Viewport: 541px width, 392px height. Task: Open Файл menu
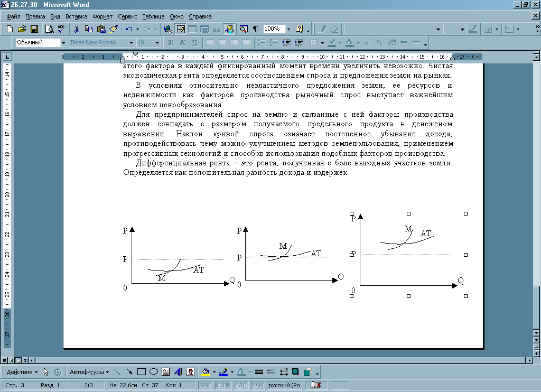pyautogui.click(x=13, y=16)
